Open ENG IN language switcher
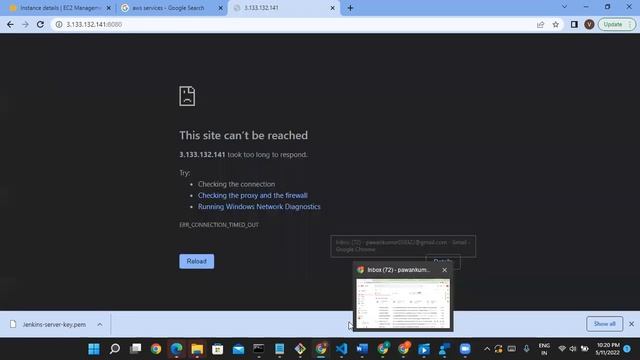Image resolution: width=640 pixels, height=360 pixels. pos(544,349)
